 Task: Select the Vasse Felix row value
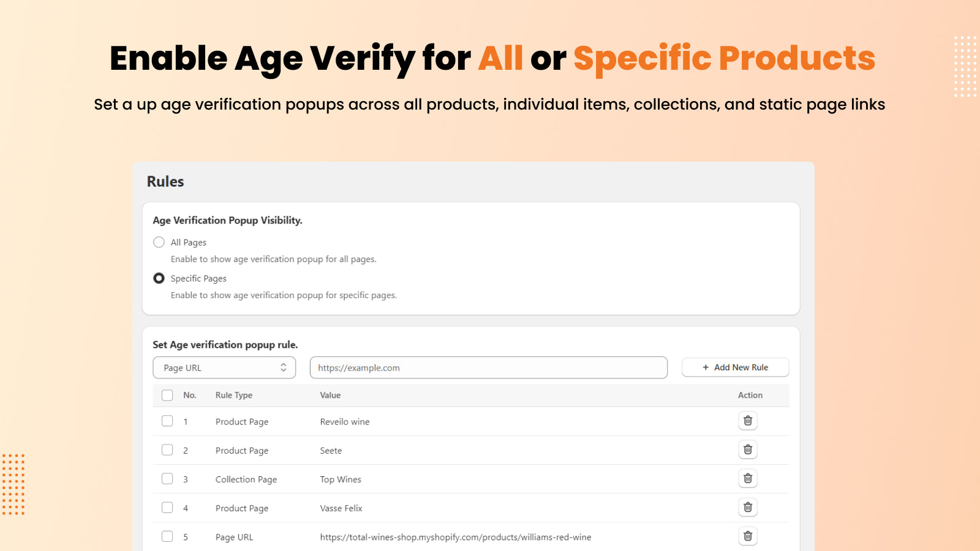tap(341, 508)
